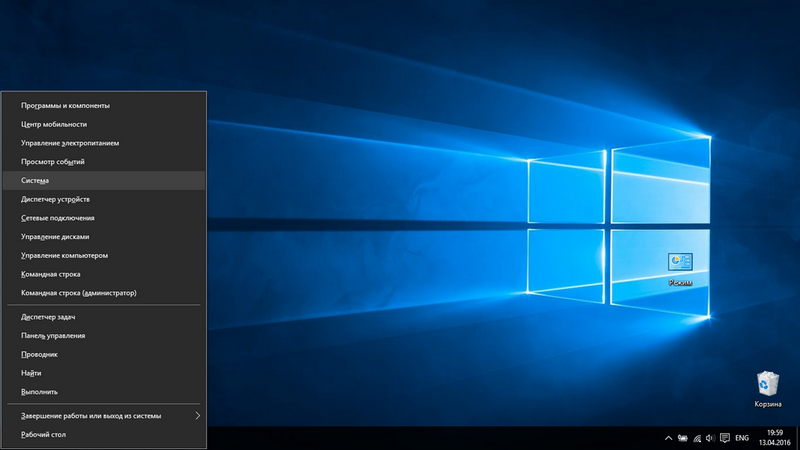Screen dimensions: 800x450
Task: Open Управление компьютером
Action: 104,255
